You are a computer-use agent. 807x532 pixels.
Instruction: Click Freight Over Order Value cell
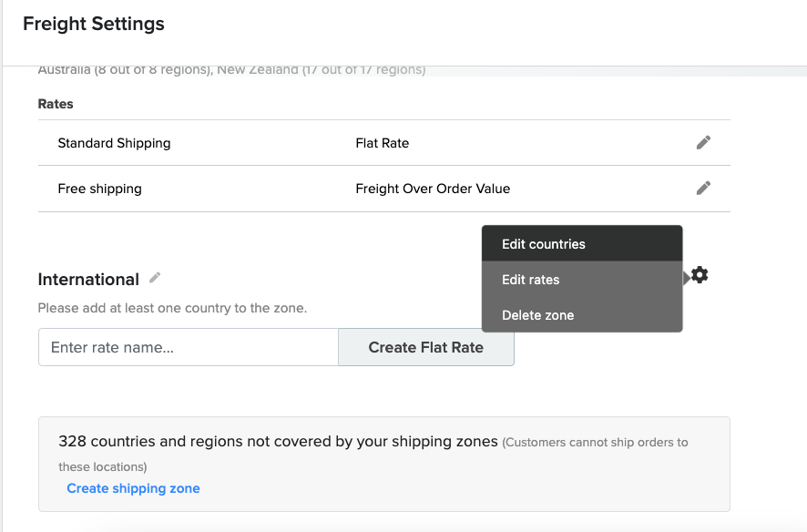click(433, 189)
